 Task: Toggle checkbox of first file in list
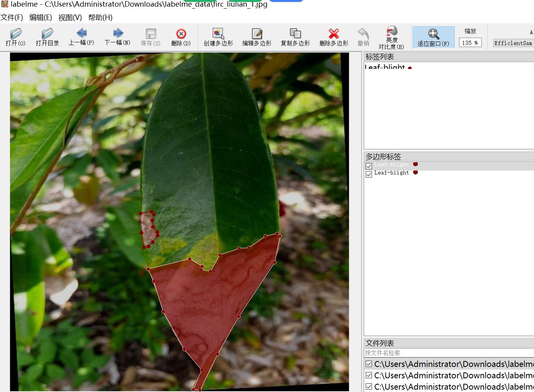point(369,364)
